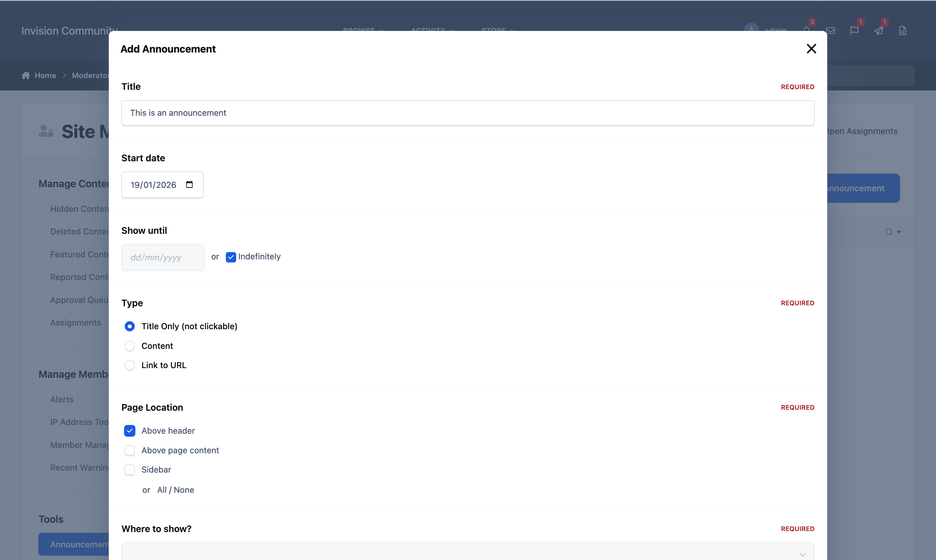Click the Title text field

[468, 113]
